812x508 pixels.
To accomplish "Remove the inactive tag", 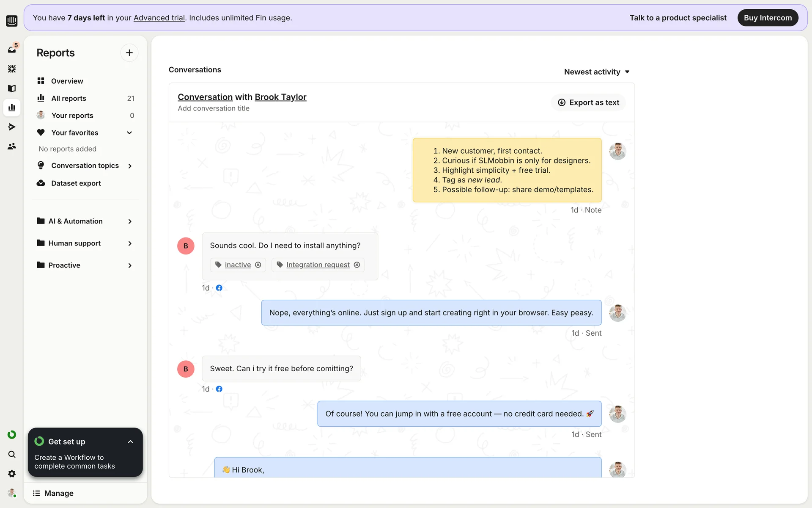I will (258, 265).
